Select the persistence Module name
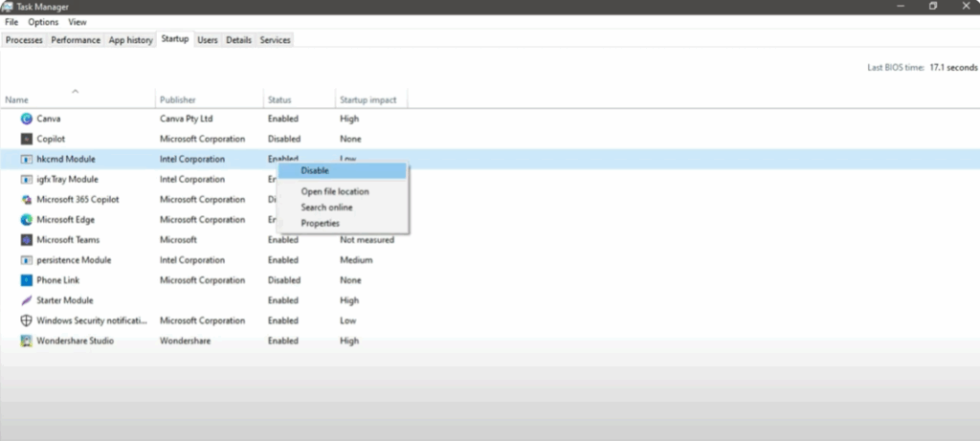Image resolution: width=980 pixels, height=441 pixels. [74, 260]
